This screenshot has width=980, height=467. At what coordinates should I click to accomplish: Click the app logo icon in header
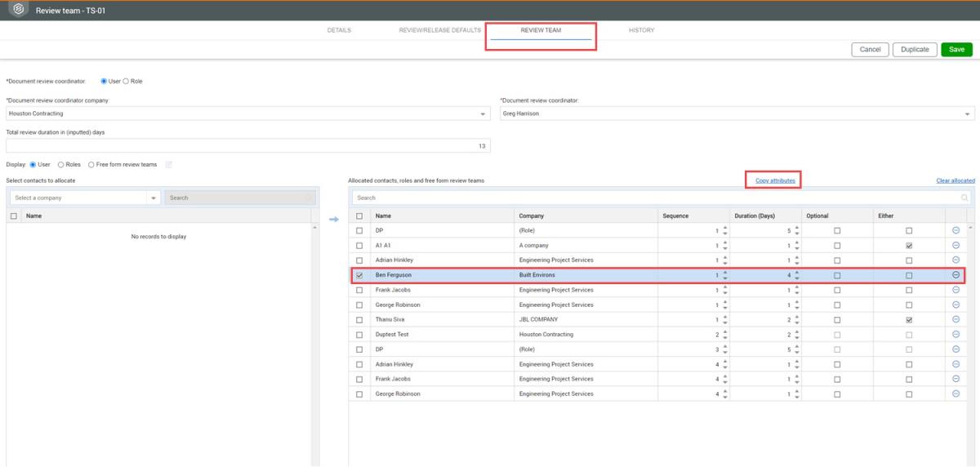[x=17, y=10]
